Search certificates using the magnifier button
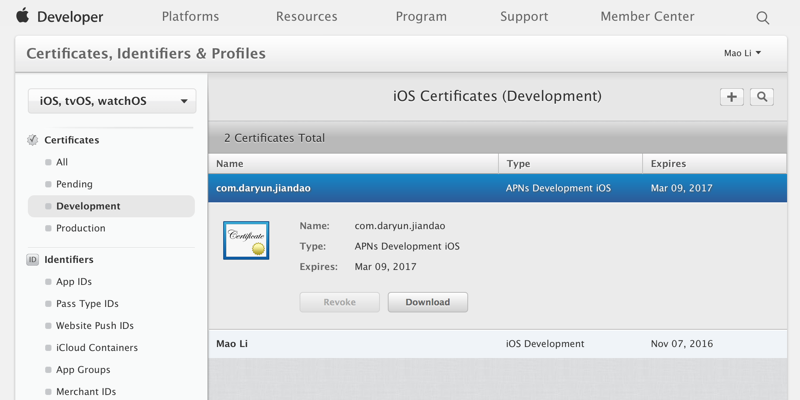This screenshot has height=400, width=800. point(762,97)
